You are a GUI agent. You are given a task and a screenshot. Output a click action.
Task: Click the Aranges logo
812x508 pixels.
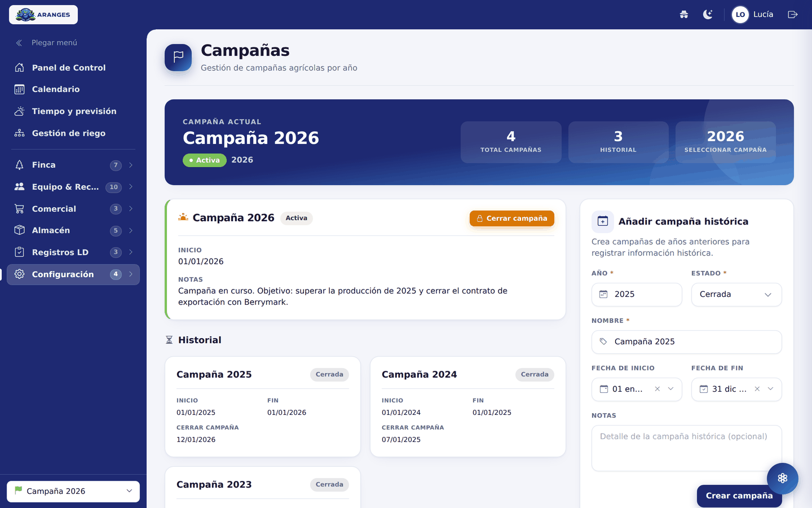(x=43, y=15)
